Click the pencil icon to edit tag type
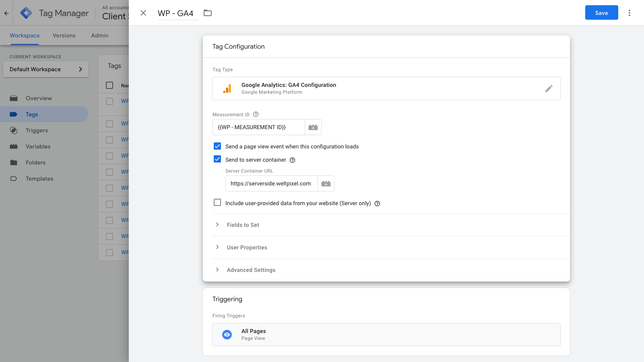Image resolution: width=644 pixels, height=362 pixels. pyautogui.click(x=549, y=88)
